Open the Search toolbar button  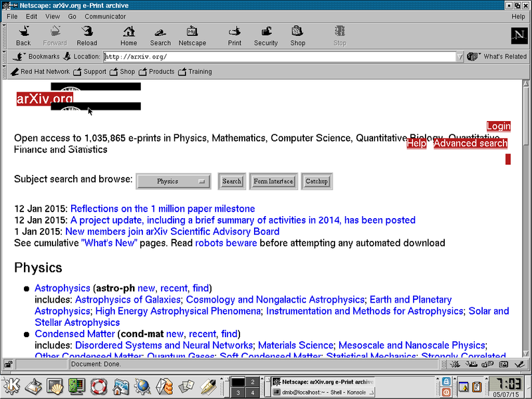[x=160, y=36]
